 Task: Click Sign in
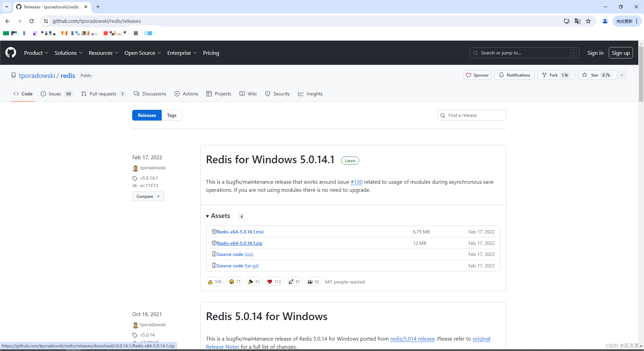coord(595,53)
